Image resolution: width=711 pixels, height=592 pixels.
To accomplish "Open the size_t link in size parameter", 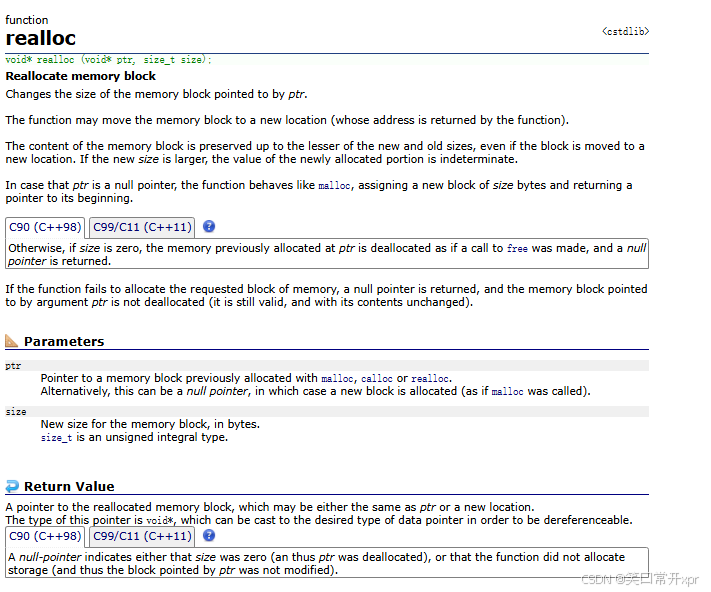I will pyautogui.click(x=56, y=438).
